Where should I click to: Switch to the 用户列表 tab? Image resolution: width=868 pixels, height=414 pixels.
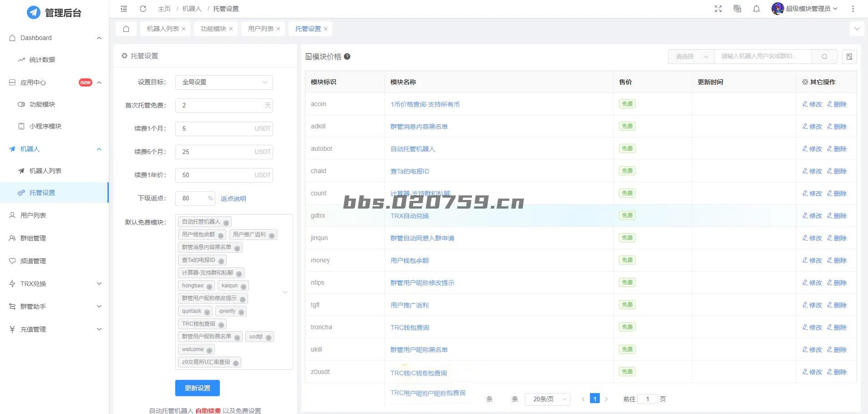click(x=260, y=29)
